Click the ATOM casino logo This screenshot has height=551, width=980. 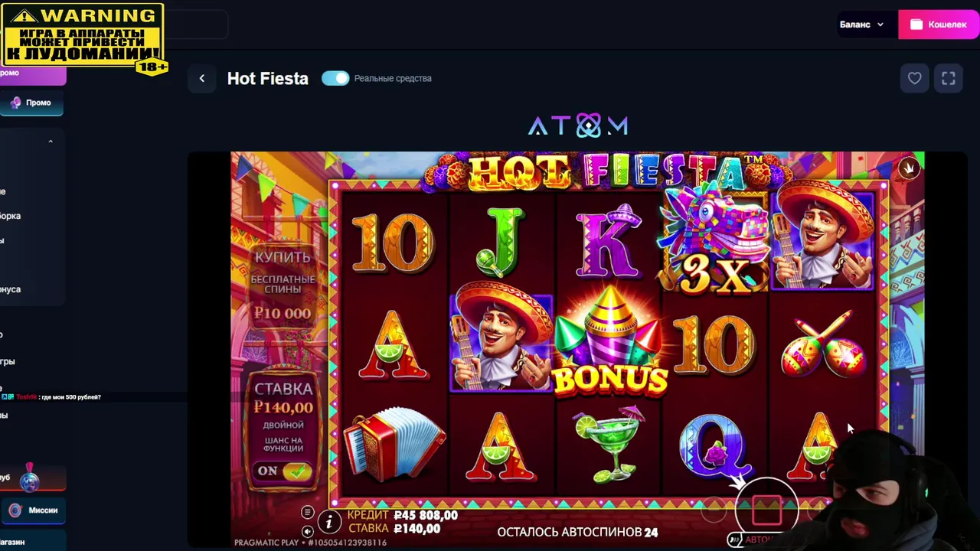click(578, 126)
